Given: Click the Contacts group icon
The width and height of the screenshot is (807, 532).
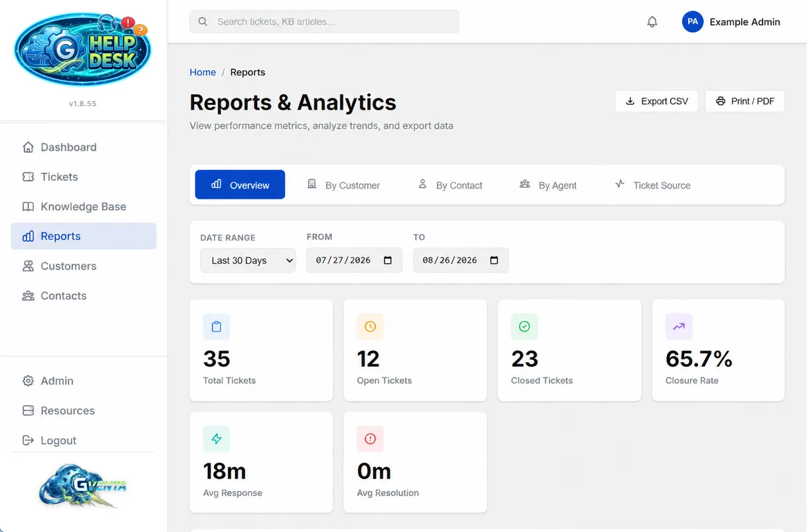Looking at the screenshot, I should click(x=28, y=296).
